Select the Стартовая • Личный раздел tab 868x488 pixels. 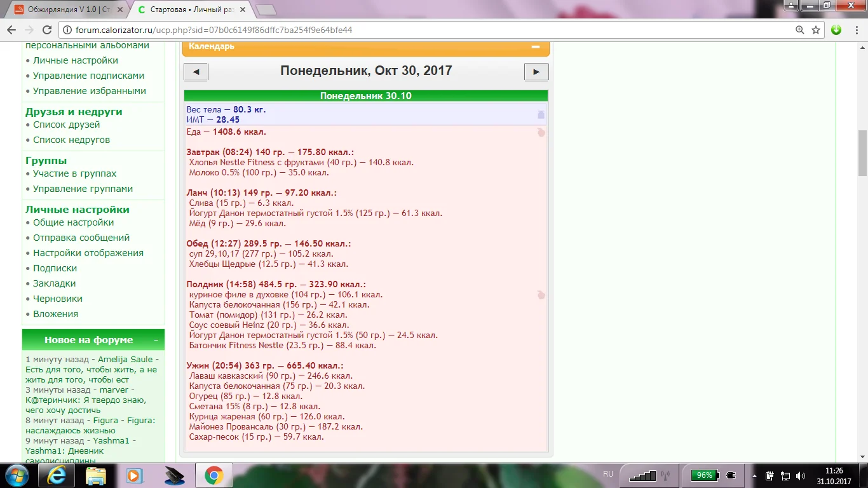(x=191, y=10)
